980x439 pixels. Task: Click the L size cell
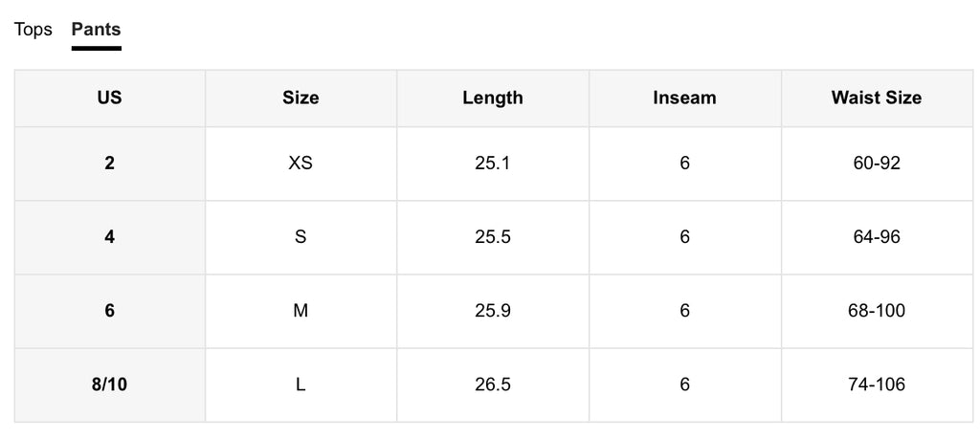click(x=301, y=384)
